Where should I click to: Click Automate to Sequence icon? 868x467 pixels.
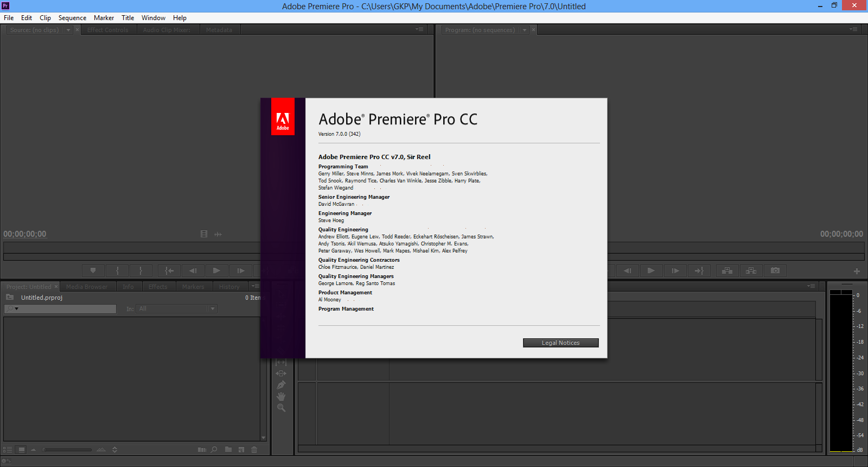(202, 450)
